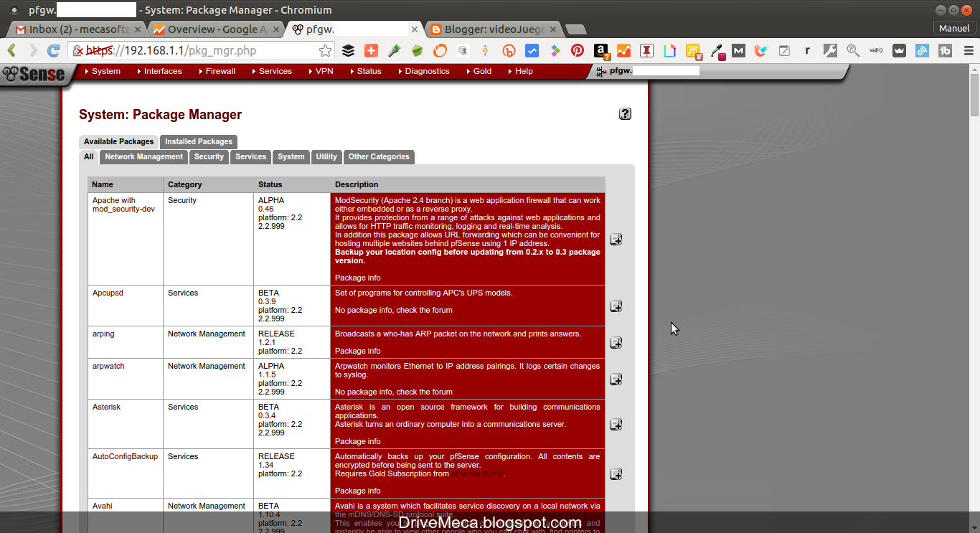Click the eyedropper color picker extension
The image size is (980, 533).
[717, 52]
